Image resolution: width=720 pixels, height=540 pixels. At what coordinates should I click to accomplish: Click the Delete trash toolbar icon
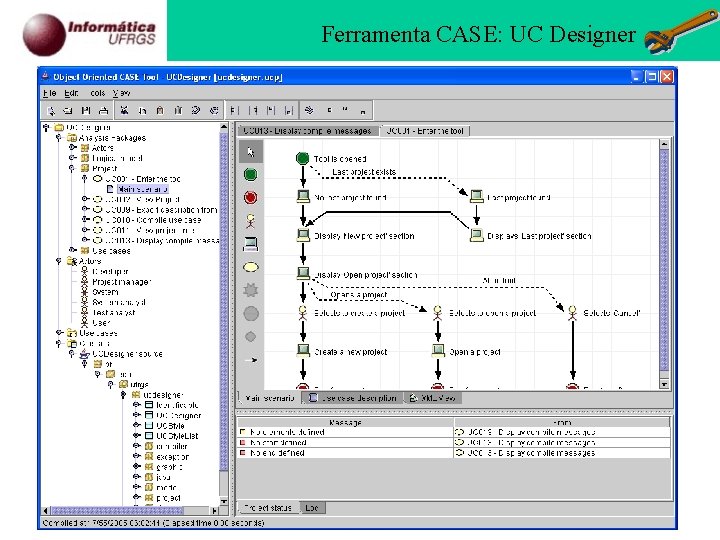[x=178, y=110]
